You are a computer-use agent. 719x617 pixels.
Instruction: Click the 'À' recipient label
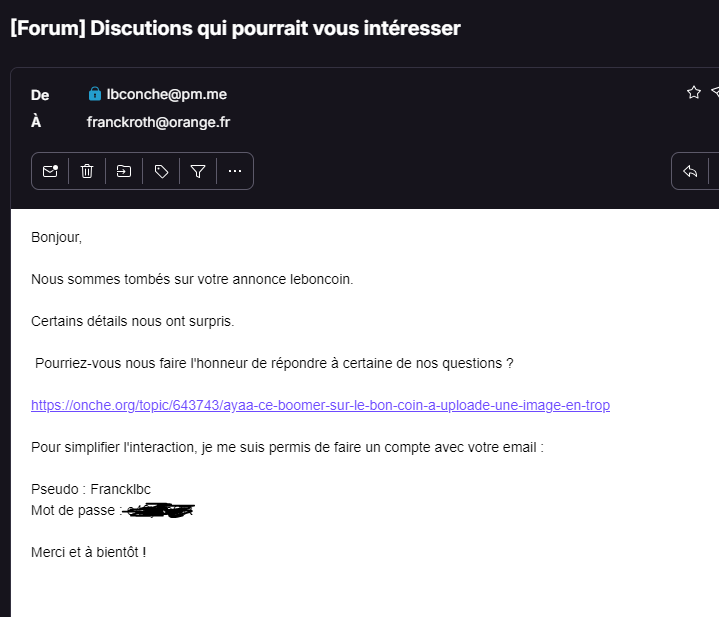36,121
